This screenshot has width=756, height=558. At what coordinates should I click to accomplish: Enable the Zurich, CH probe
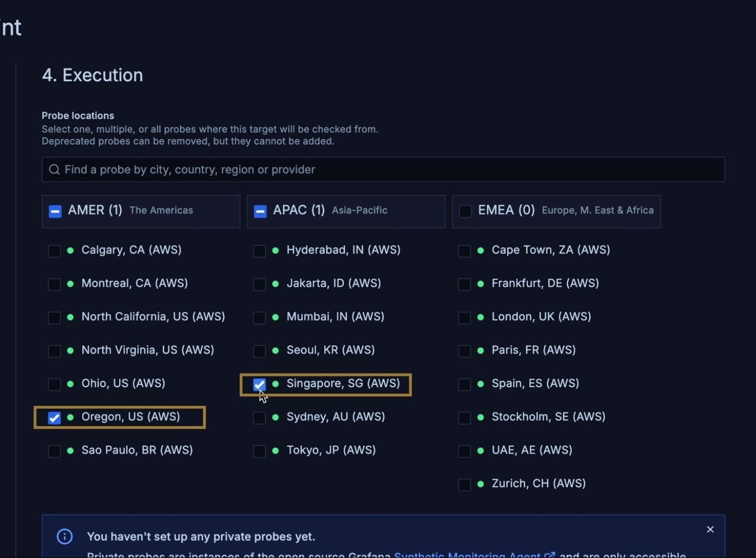coord(465,484)
